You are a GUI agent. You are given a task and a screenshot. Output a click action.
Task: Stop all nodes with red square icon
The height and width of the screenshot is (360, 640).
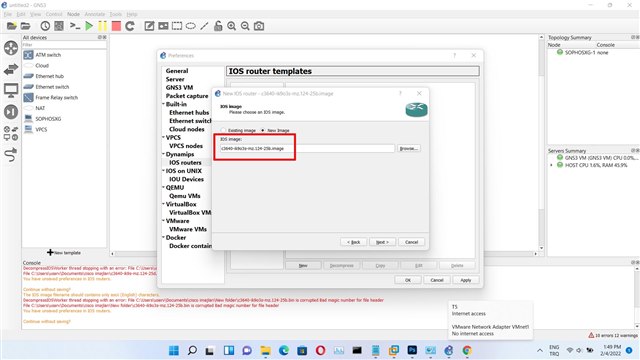pyautogui.click(x=116, y=26)
